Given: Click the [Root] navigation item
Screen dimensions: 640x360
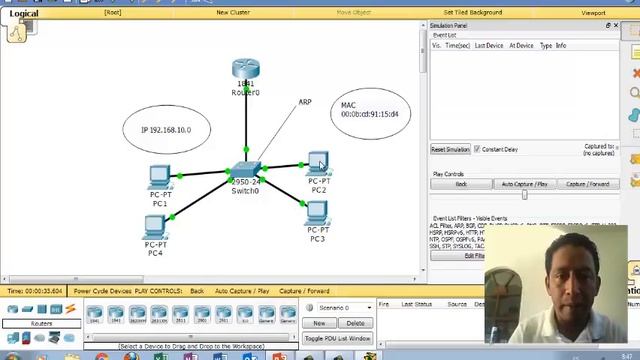Looking at the screenshot, I should click(x=113, y=13).
